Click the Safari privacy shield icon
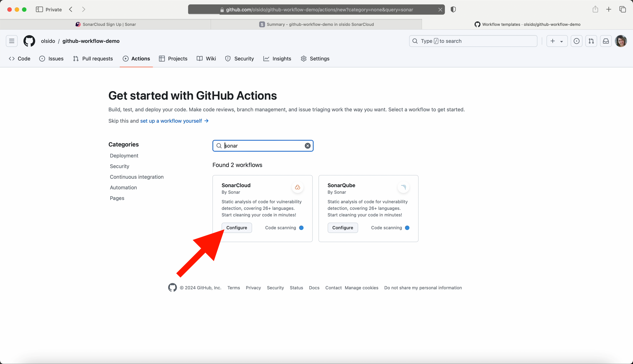 pyautogui.click(x=453, y=10)
